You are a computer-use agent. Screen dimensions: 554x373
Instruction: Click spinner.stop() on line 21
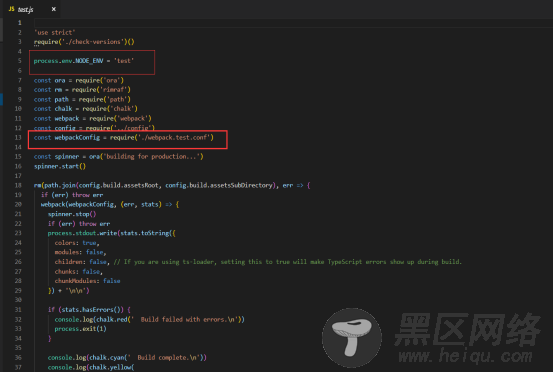click(x=72, y=214)
